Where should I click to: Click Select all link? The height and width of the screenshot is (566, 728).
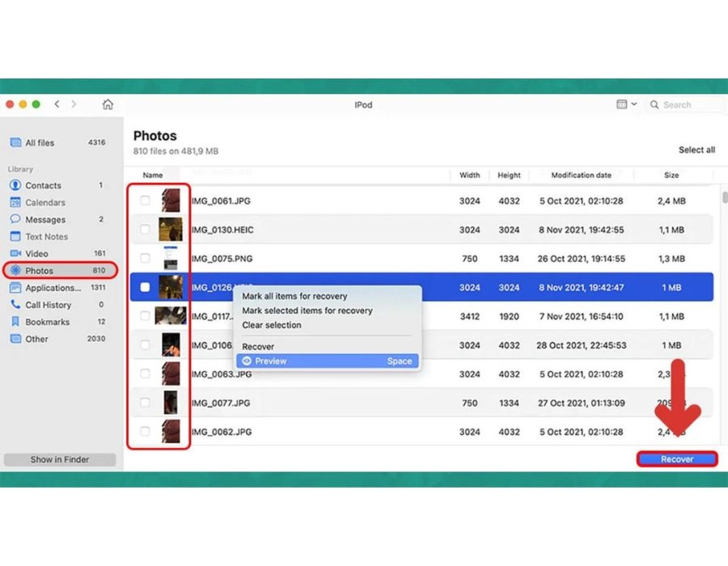[x=696, y=150]
